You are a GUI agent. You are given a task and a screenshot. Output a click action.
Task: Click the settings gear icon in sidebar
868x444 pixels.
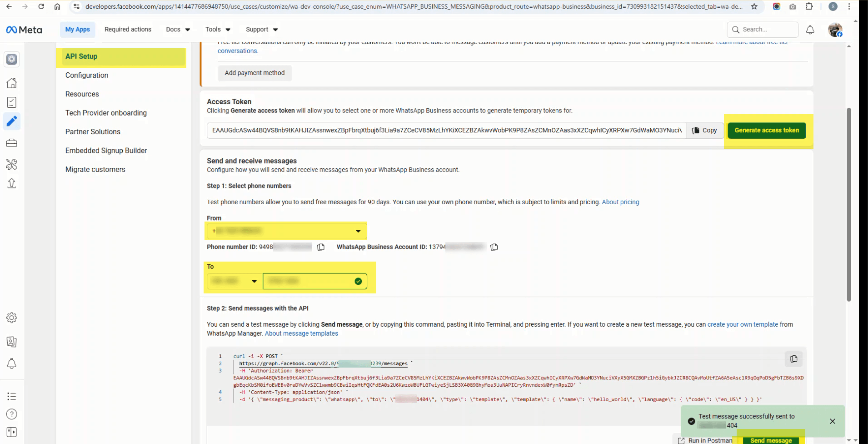(12, 318)
